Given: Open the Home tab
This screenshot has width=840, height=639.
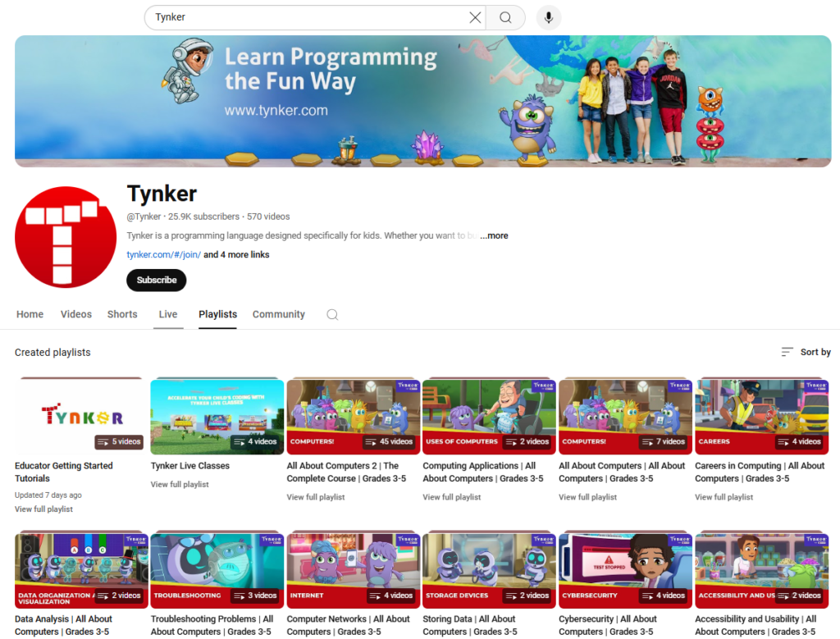Looking at the screenshot, I should click(x=30, y=314).
